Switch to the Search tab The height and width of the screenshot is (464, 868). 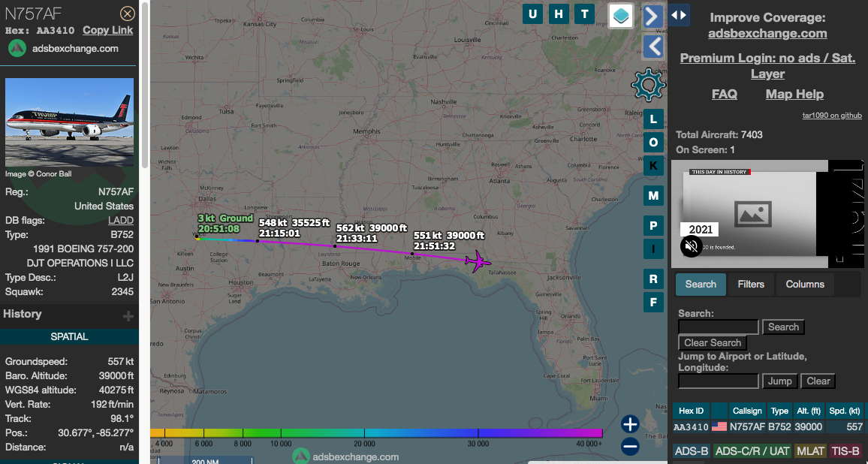701,284
